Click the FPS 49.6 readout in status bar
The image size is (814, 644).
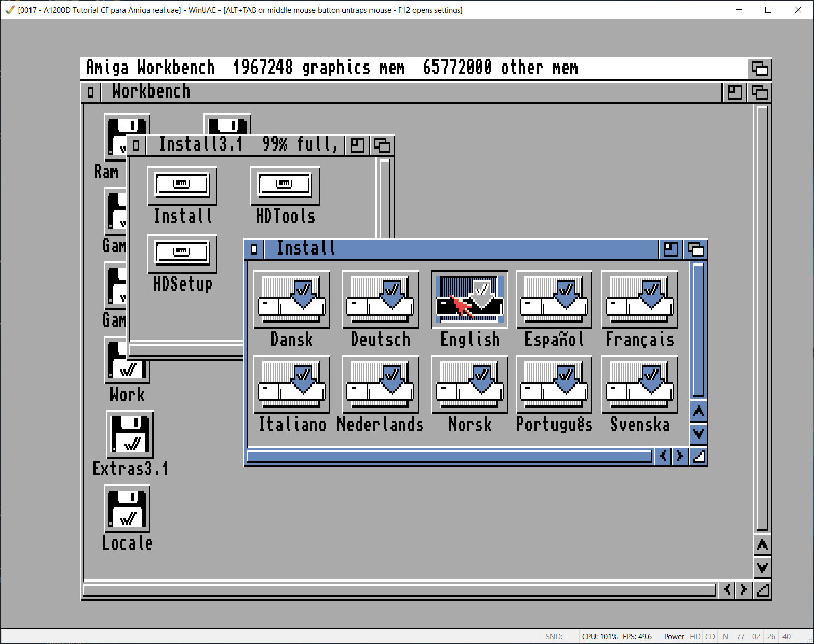coord(637,636)
